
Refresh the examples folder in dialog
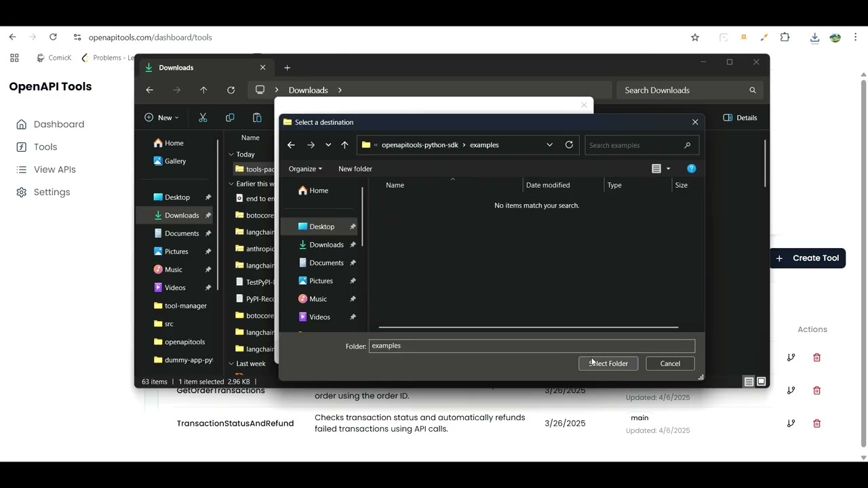tap(569, 144)
